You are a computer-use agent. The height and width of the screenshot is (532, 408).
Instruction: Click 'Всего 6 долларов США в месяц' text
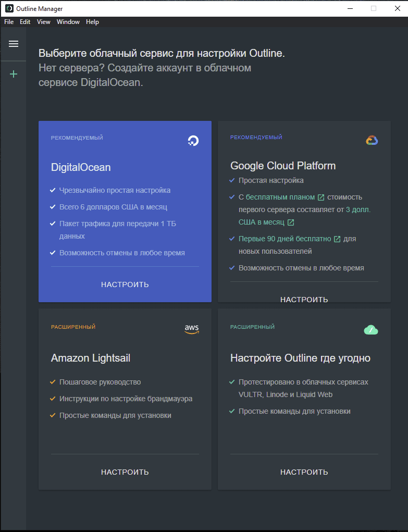click(x=114, y=207)
